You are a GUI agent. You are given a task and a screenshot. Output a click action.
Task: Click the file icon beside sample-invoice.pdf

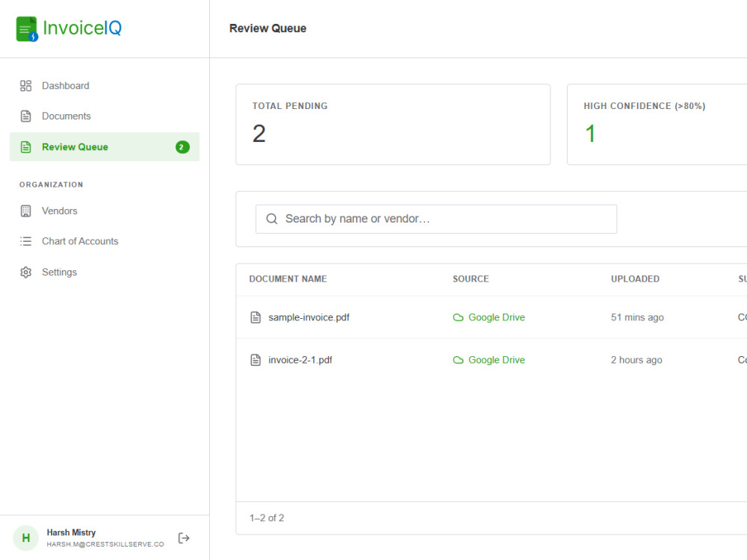click(255, 317)
